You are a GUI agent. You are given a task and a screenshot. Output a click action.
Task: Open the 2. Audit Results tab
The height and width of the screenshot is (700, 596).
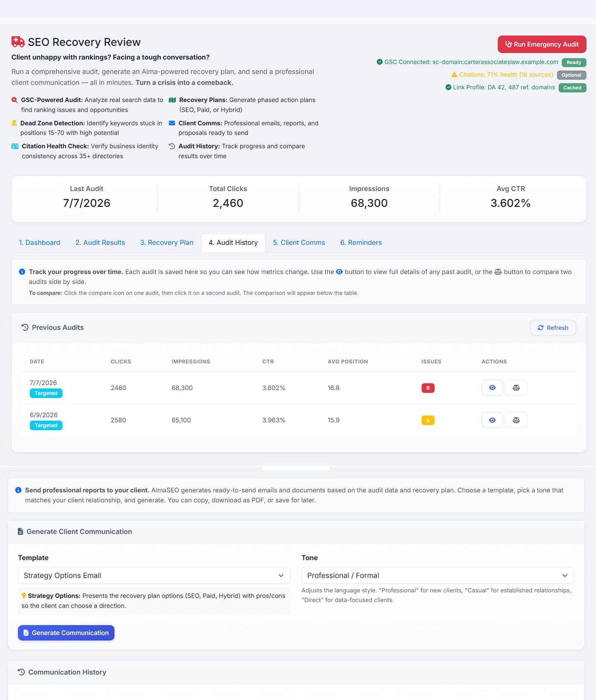point(100,242)
